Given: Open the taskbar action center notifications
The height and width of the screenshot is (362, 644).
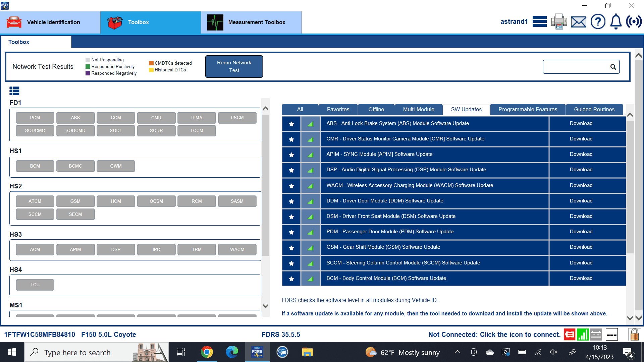Looking at the screenshot, I should 628,352.
